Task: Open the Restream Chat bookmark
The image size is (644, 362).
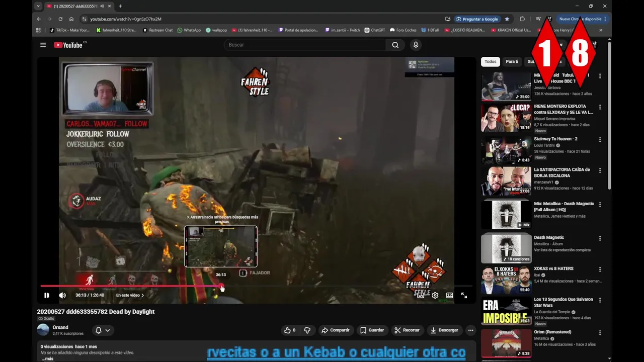Action: 157,30
